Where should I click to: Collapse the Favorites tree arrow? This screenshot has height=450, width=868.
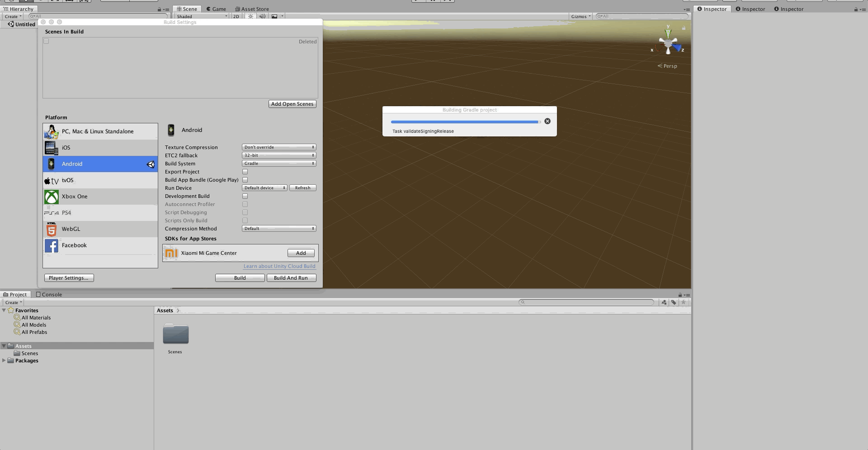4,310
